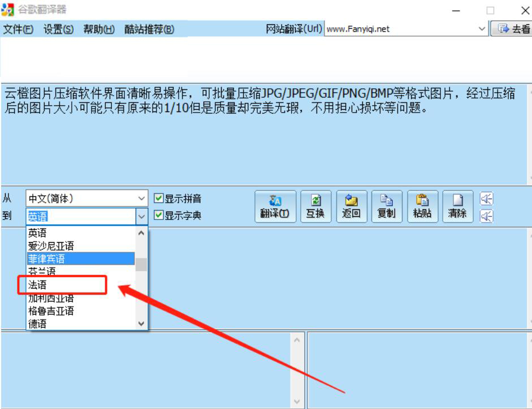Select 芬兰语 in the language list
The height and width of the screenshot is (409, 532).
tap(81, 272)
